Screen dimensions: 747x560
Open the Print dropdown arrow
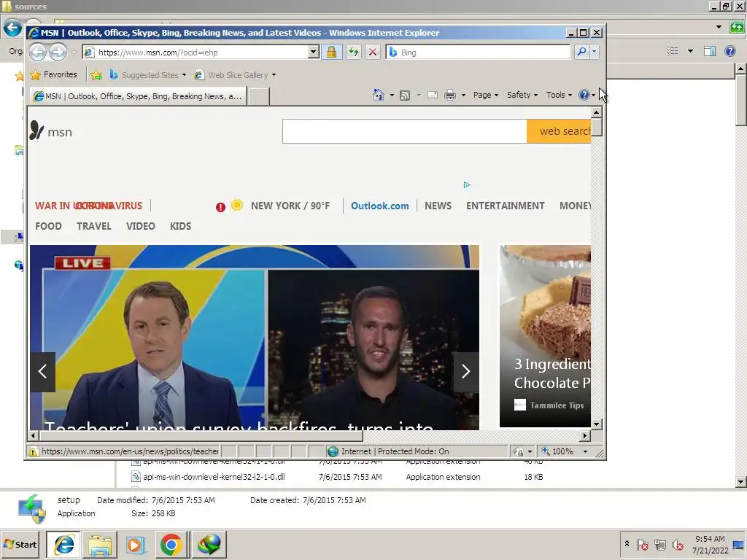tap(463, 96)
